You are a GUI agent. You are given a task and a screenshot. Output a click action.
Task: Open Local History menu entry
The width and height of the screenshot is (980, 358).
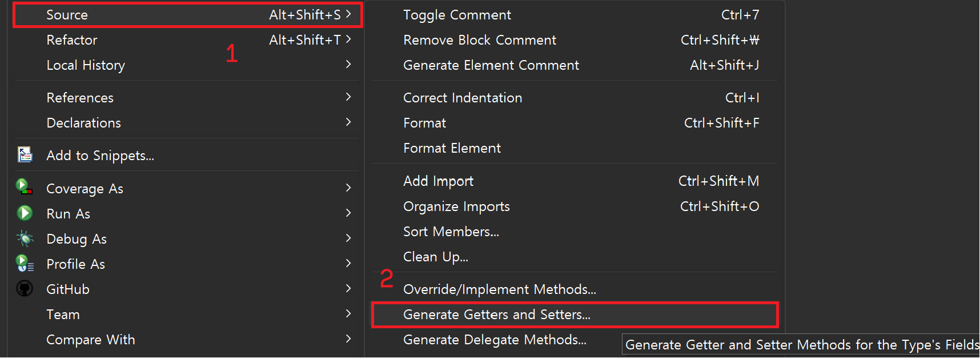pyautogui.click(x=187, y=65)
